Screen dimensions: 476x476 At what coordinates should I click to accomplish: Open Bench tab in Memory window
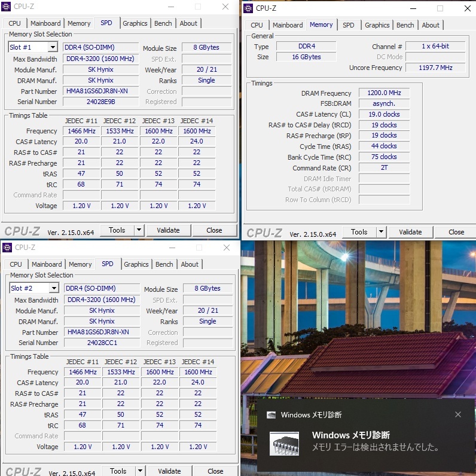tap(405, 25)
